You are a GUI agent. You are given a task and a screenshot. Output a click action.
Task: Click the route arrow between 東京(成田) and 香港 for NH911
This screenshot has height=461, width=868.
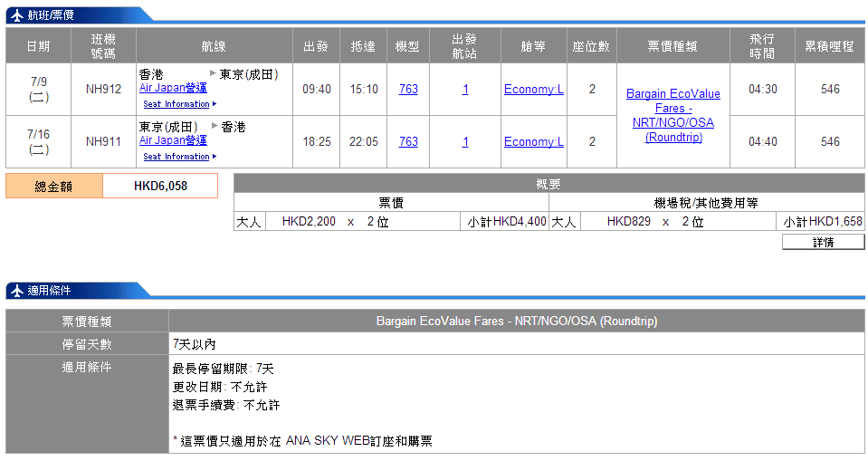(214, 127)
